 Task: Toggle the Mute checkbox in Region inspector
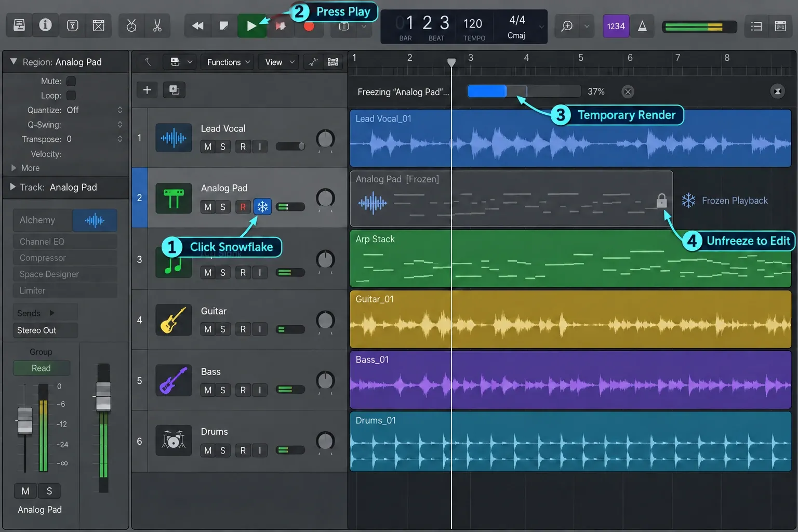coord(71,81)
